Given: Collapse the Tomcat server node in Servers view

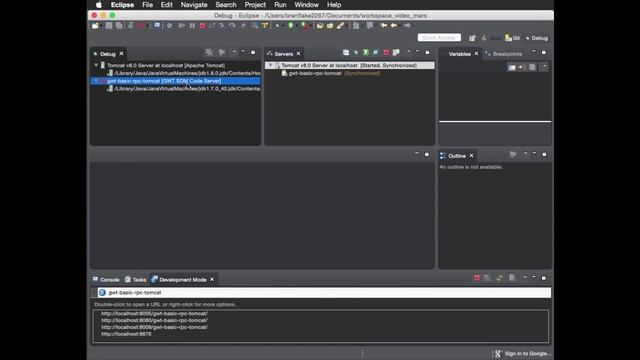Looking at the screenshot, I should pos(270,65).
